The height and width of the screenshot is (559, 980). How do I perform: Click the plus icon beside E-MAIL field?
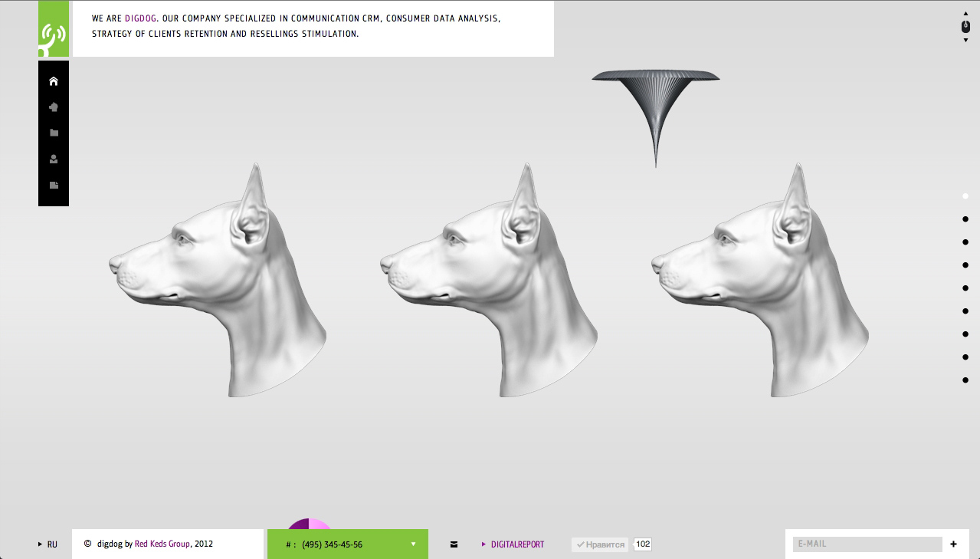[953, 544]
